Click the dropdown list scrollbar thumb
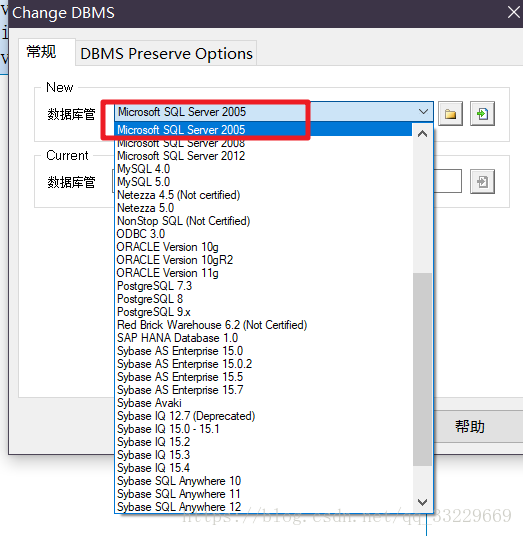Image resolution: width=523 pixels, height=536 pixels. pyautogui.click(x=423, y=369)
